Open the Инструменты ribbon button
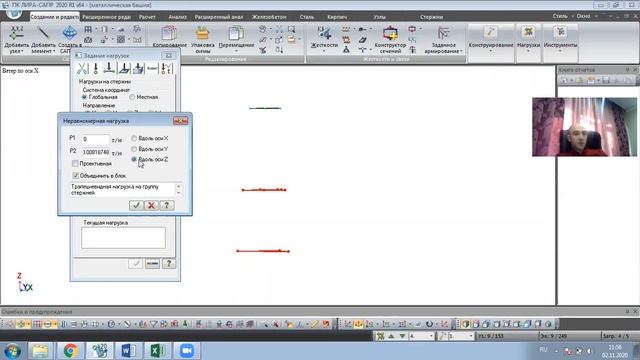Screen dimensions: 640x360 [560, 39]
